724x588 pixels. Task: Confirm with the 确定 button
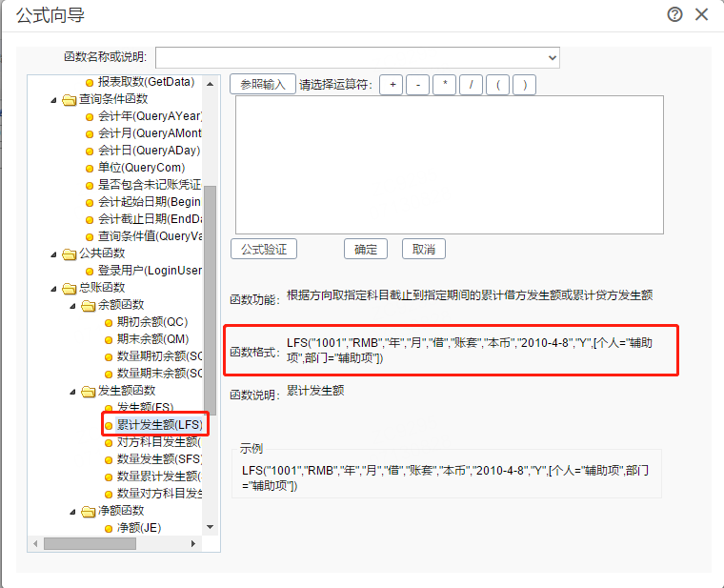[x=366, y=250]
